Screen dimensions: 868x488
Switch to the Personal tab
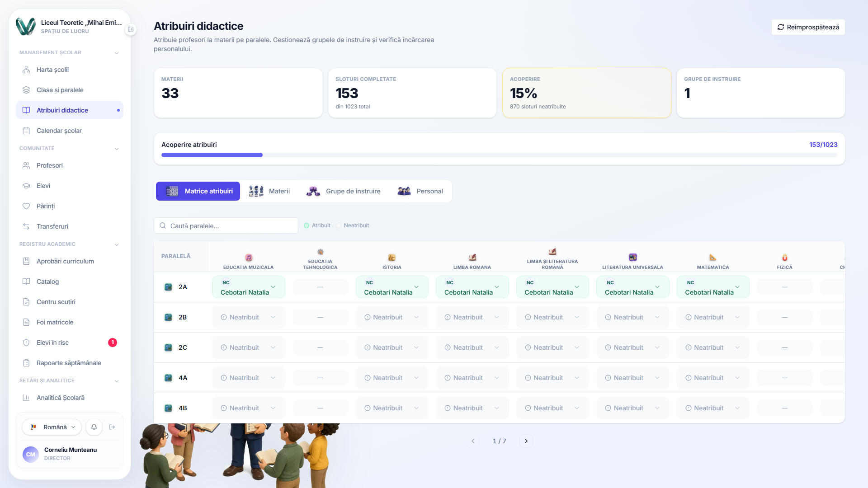[x=420, y=191]
